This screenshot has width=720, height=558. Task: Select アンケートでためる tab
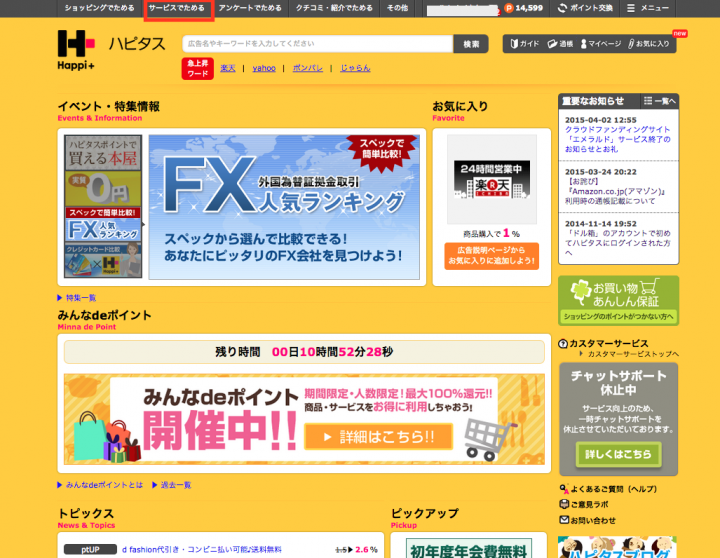250,8
